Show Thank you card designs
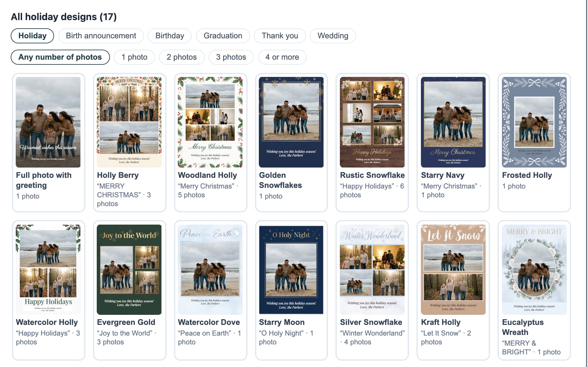This screenshot has height=367, width=588. [x=280, y=36]
